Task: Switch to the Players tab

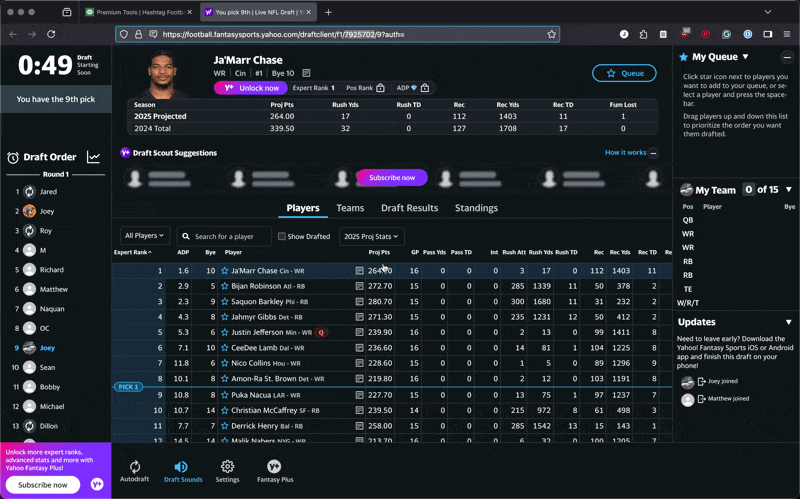Action: 303,208
